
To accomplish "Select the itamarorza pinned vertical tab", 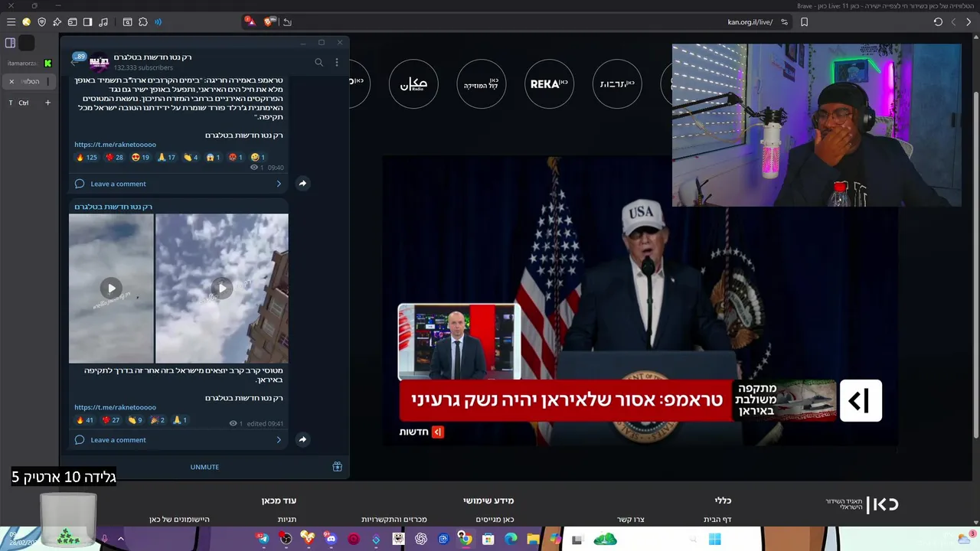I will click(x=28, y=63).
